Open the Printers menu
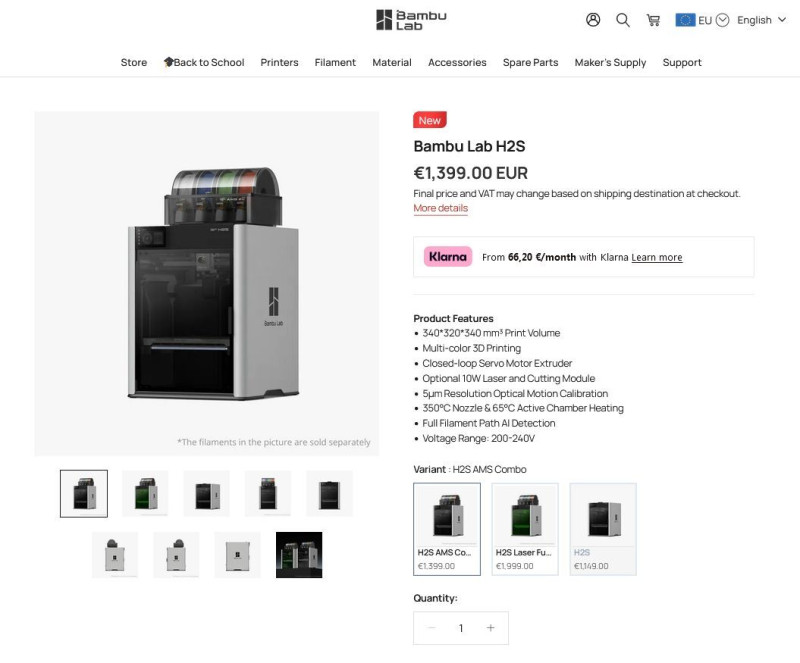This screenshot has height=663, width=800. [x=279, y=62]
